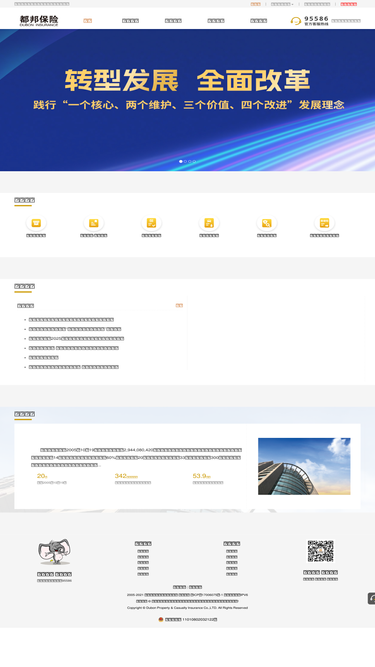Viewport: 375px width, 667px height.
Task: Switch to the last carousel slide dot
Action: tap(194, 161)
